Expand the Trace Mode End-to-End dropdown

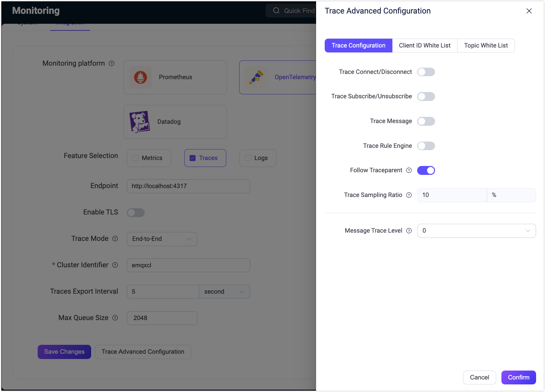click(162, 239)
